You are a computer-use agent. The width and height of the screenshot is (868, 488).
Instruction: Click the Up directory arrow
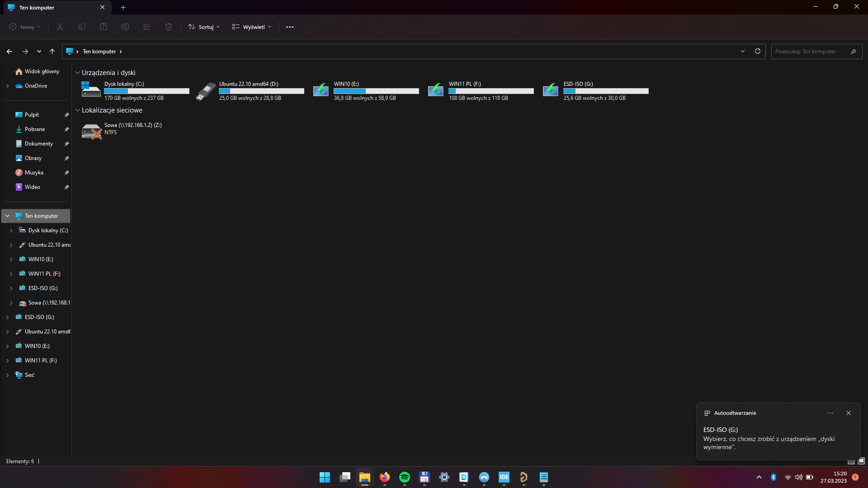pos(52,52)
